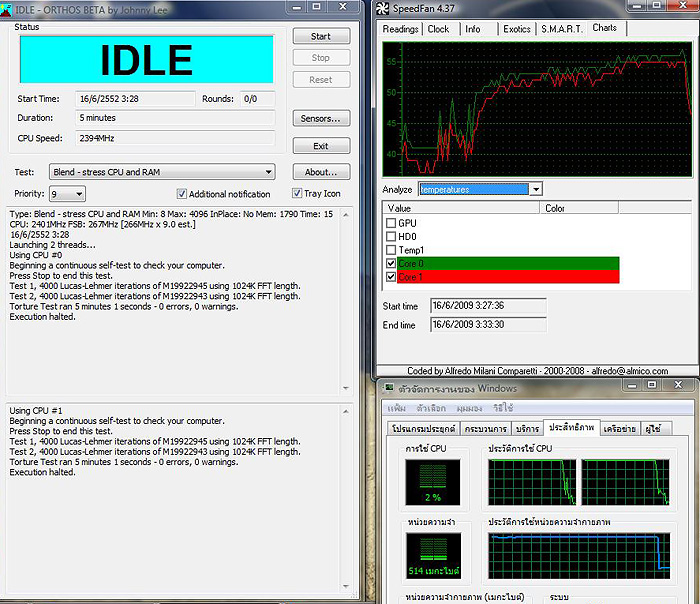Click the 'Launching 2 threads...' log line

click(x=53, y=245)
